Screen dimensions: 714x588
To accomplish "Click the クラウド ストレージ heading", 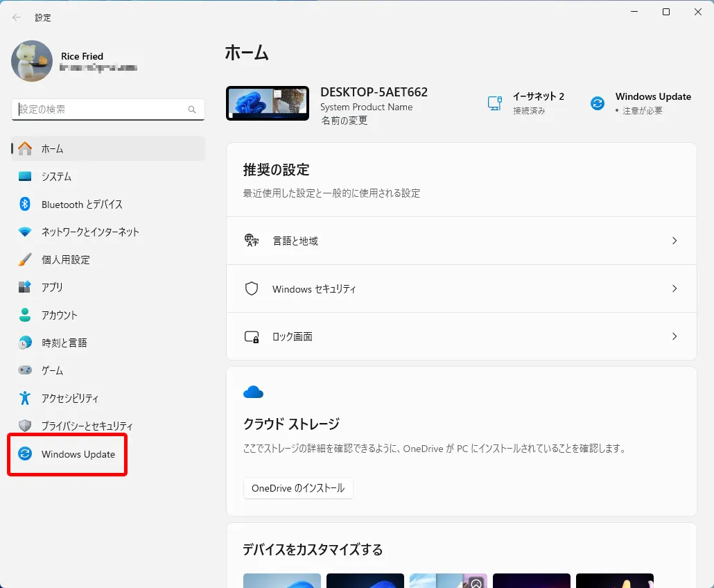I will point(291,424).
